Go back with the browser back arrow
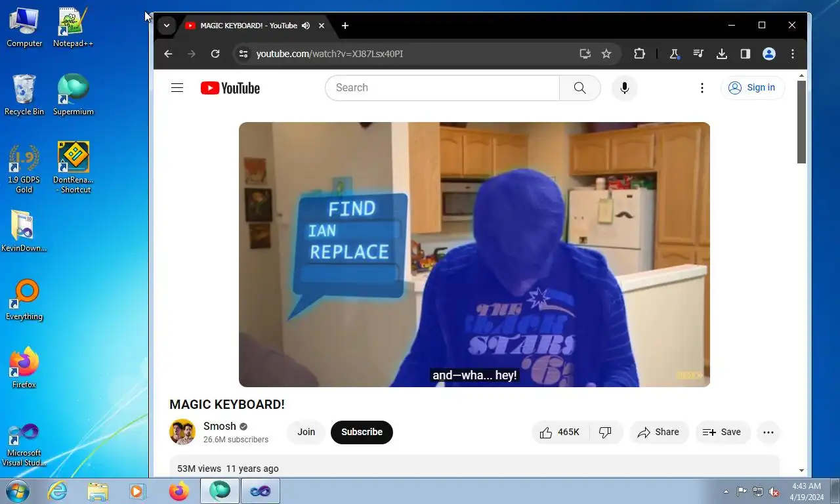The image size is (840, 504). click(x=168, y=54)
